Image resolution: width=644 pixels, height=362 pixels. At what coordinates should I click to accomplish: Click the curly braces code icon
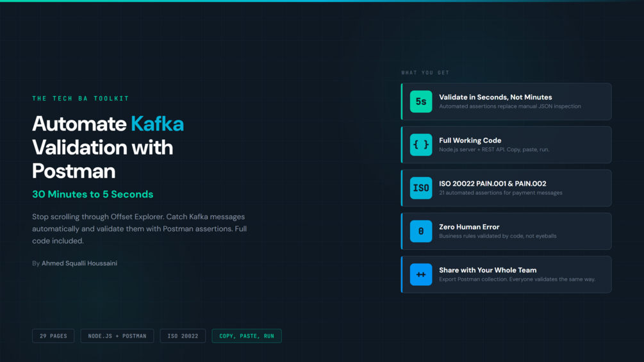[421, 144]
